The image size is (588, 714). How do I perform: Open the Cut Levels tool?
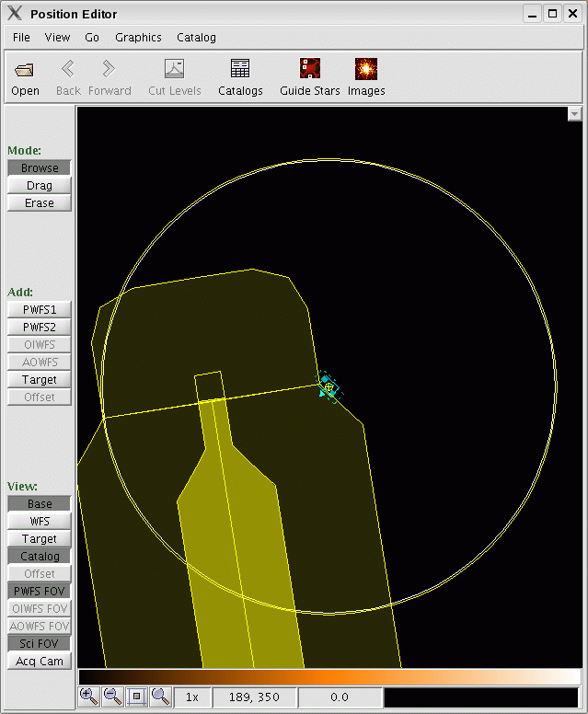[x=175, y=77]
